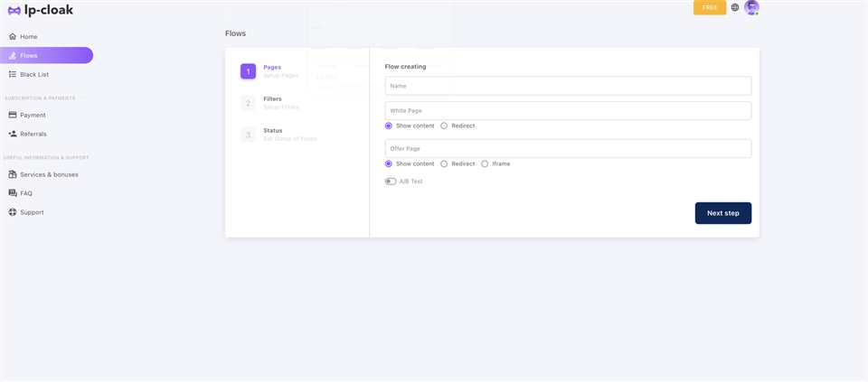Open Services & bonuses icon

coord(13,174)
